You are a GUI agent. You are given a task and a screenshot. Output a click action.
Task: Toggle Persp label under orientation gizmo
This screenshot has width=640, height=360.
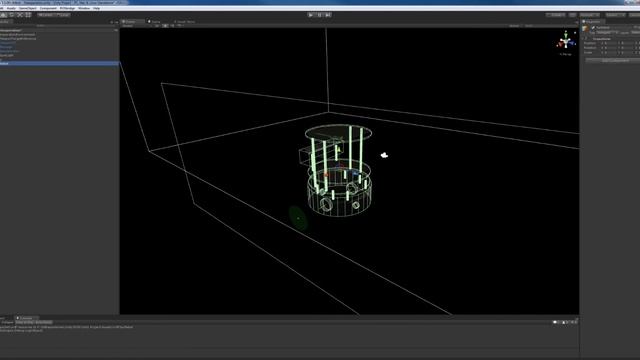[x=566, y=54]
